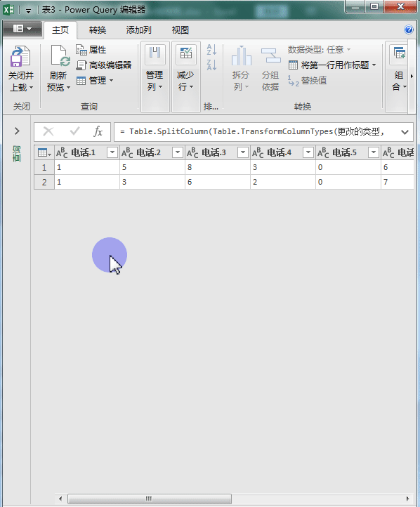Switch to the 转换 tab
The width and height of the screenshot is (420, 507).
98,30
